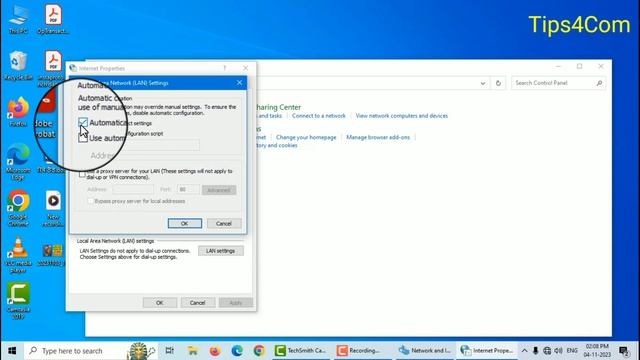The height and width of the screenshot is (360, 640).
Task: Open the network tray icon
Action: pos(547,351)
